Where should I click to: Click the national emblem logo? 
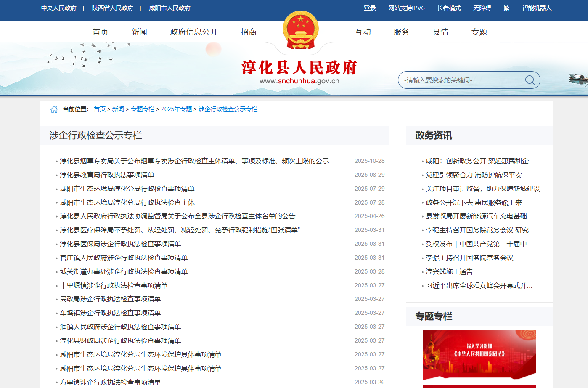[x=300, y=30]
